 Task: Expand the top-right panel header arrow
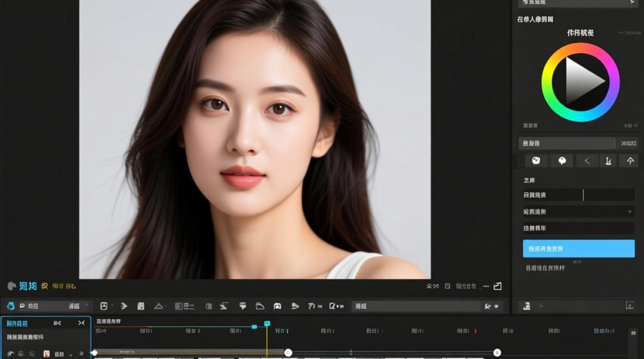632,2
